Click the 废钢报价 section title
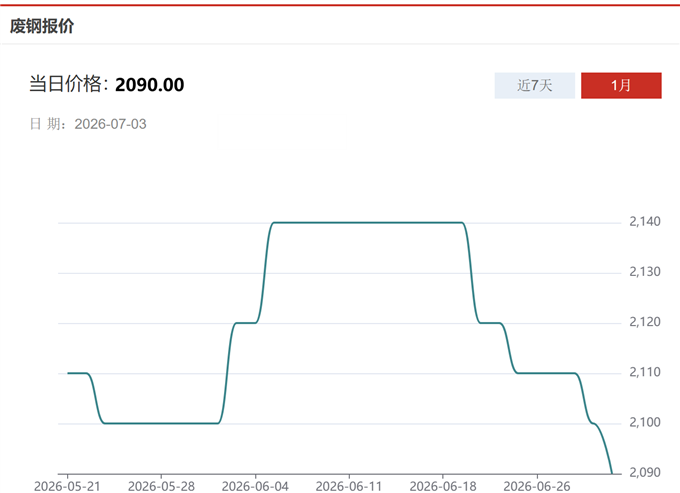The image size is (680, 493). [x=42, y=26]
